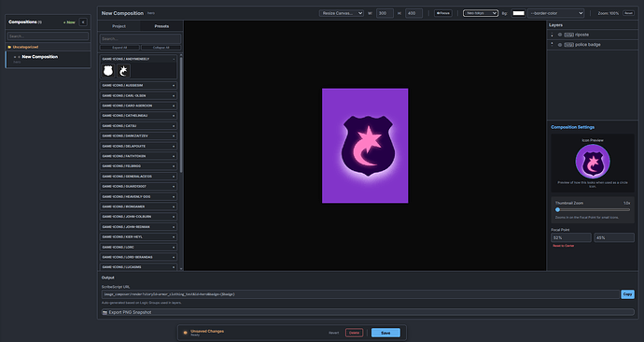Revert unsaved changes
The height and width of the screenshot is (342, 644).
334,333
